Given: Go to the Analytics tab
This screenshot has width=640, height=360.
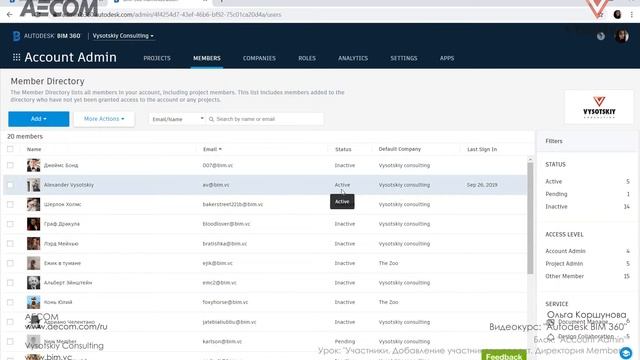Looking at the screenshot, I should point(353,58).
